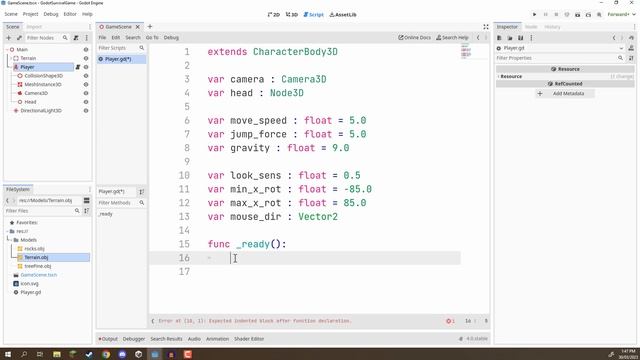This screenshot has height=360, width=640.
Task: Open the Debugger bottom panel
Action: (134, 339)
